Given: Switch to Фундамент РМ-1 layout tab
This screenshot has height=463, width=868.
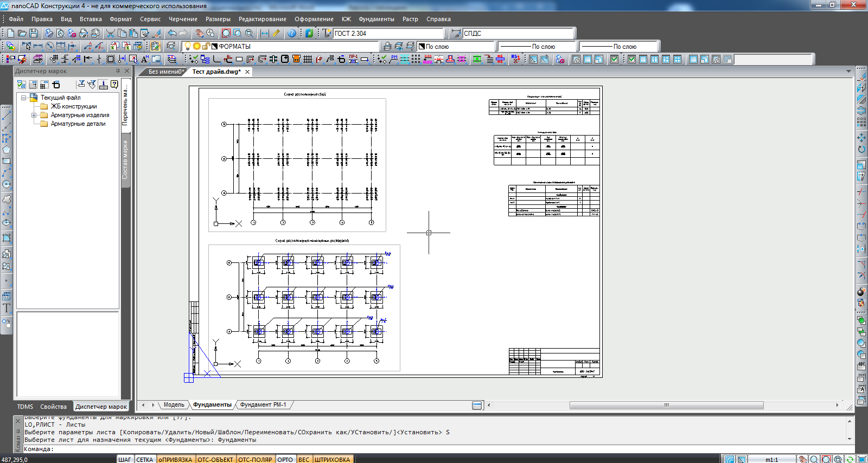Looking at the screenshot, I should click(x=263, y=404).
